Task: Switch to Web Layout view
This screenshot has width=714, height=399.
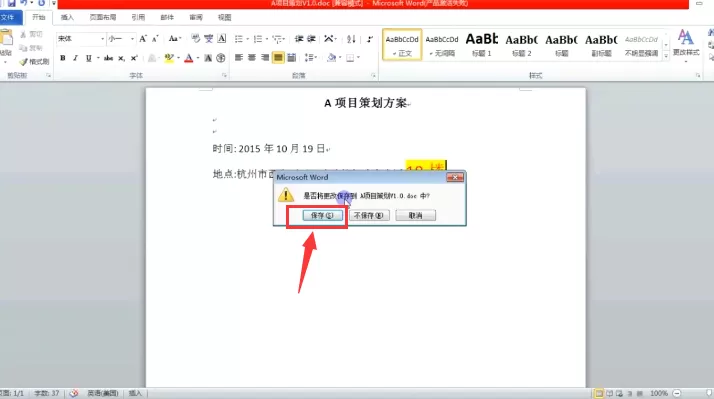Action: click(x=619, y=393)
